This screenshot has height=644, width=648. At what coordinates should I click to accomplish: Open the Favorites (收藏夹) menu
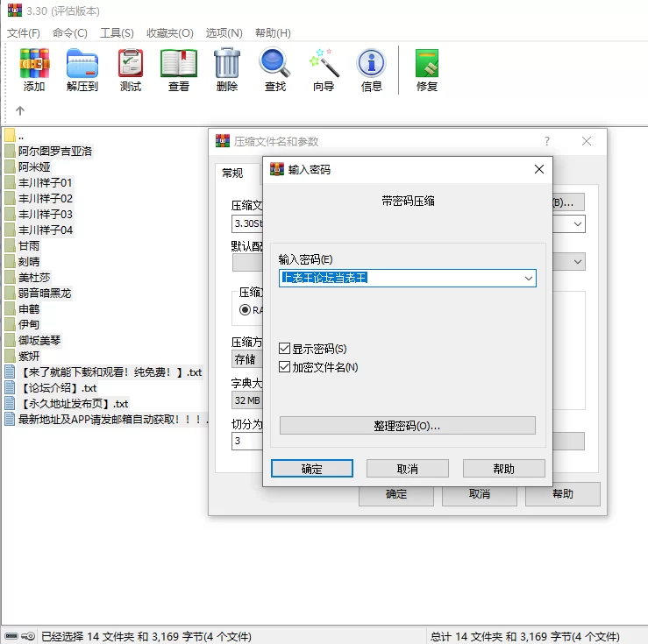pyautogui.click(x=169, y=32)
